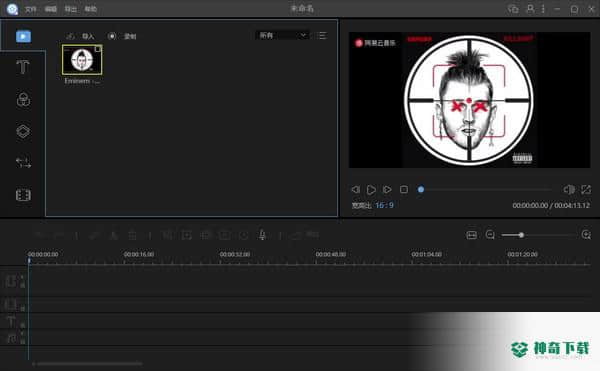The image size is (600, 371).
Task: Select the picture-in-picture track icon
Action: pyautogui.click(x=11, y=304)
